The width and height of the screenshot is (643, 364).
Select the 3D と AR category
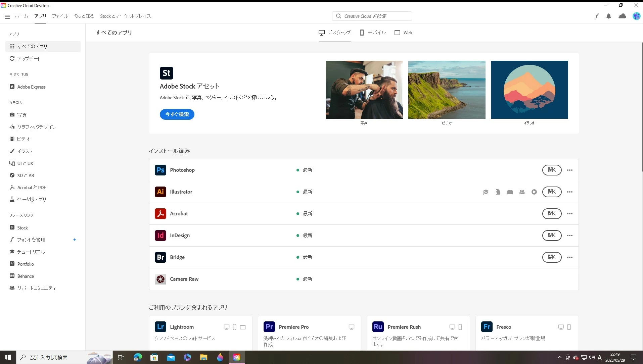[43, 175]
